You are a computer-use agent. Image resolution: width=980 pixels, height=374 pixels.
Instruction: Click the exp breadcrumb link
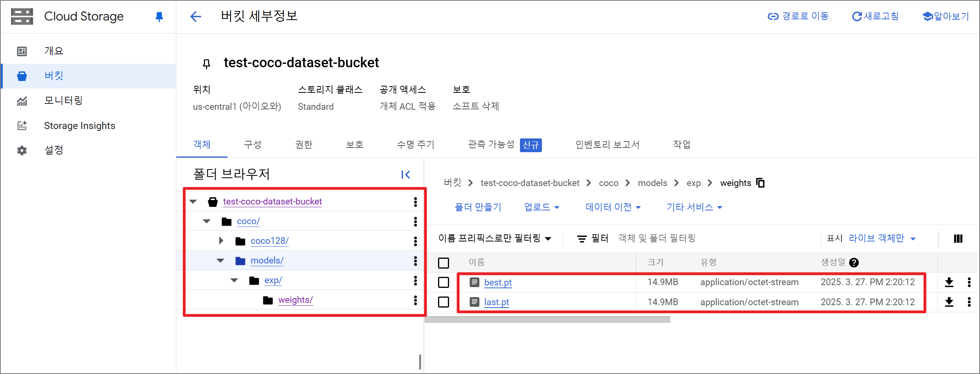click(x=693, y=183)
